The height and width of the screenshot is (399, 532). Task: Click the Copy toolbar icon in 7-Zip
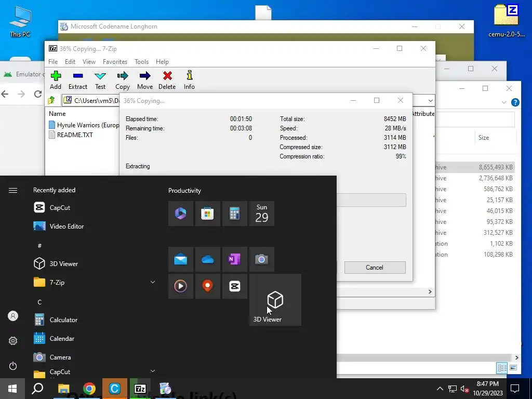[x=123, y=80]
